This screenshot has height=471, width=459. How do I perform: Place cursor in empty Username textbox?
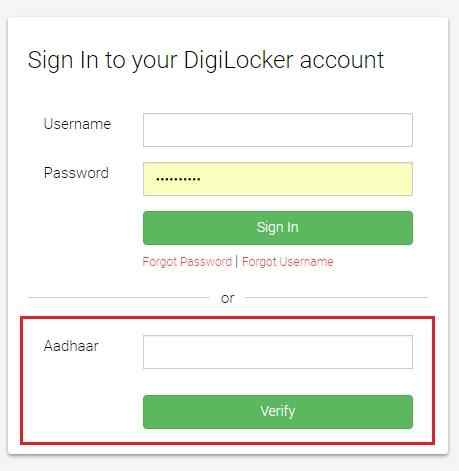(278, 130)
